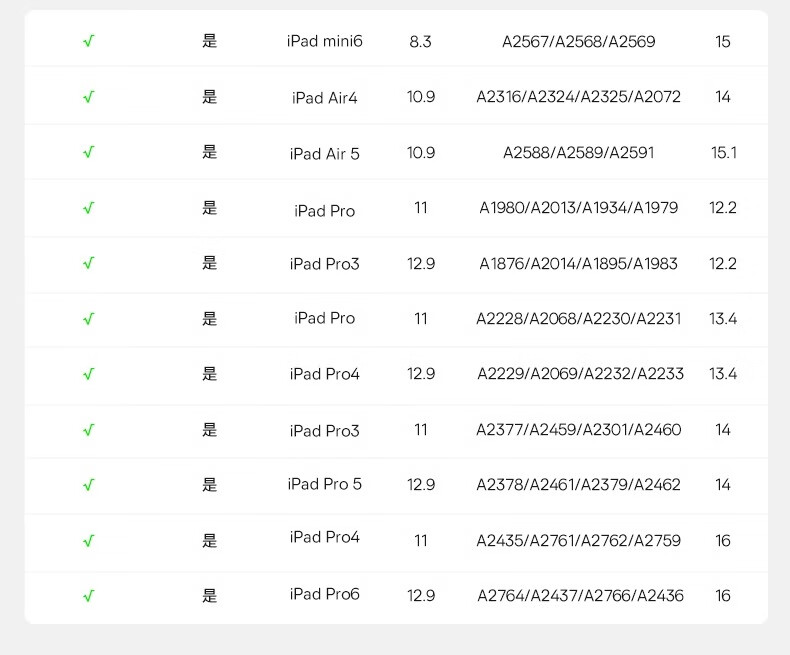The height and width of the screenshot is (655, 790).
Task: Click the 8.3 screen size value
Action: pos(420,41)
